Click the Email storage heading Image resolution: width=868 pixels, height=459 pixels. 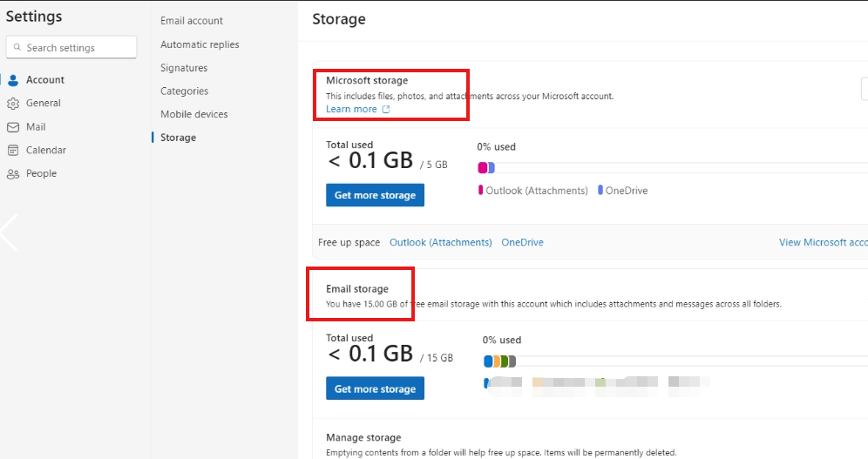pyautogui.click(x=357, y=288)
